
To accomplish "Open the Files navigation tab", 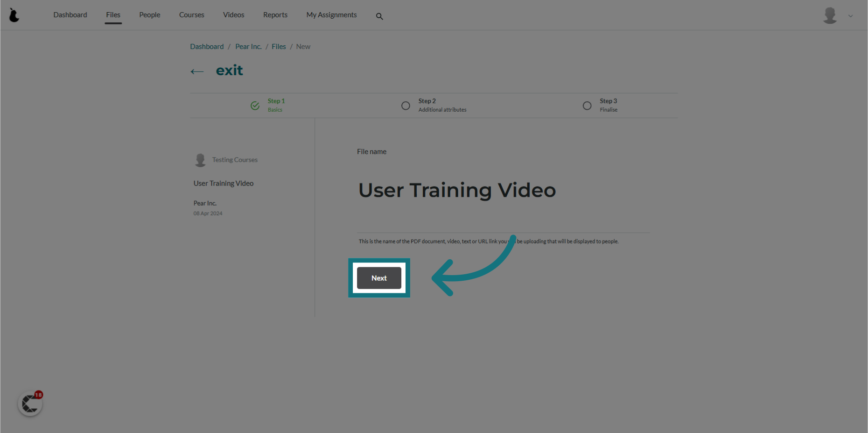I will click(113, 15).
